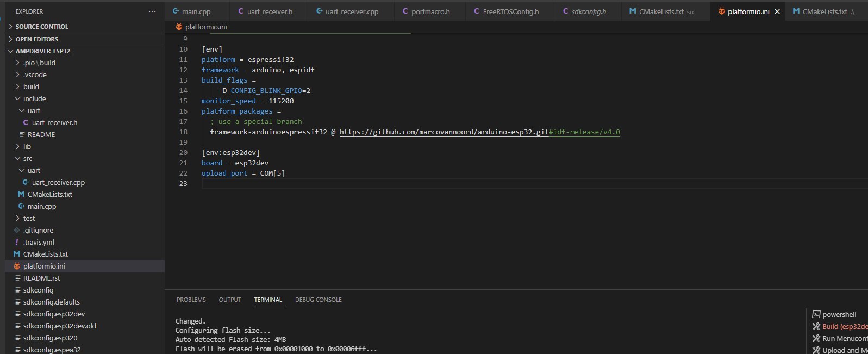This screenshot has width=868, height=354.
Task: Expand the lib folder
Action: 27,146
